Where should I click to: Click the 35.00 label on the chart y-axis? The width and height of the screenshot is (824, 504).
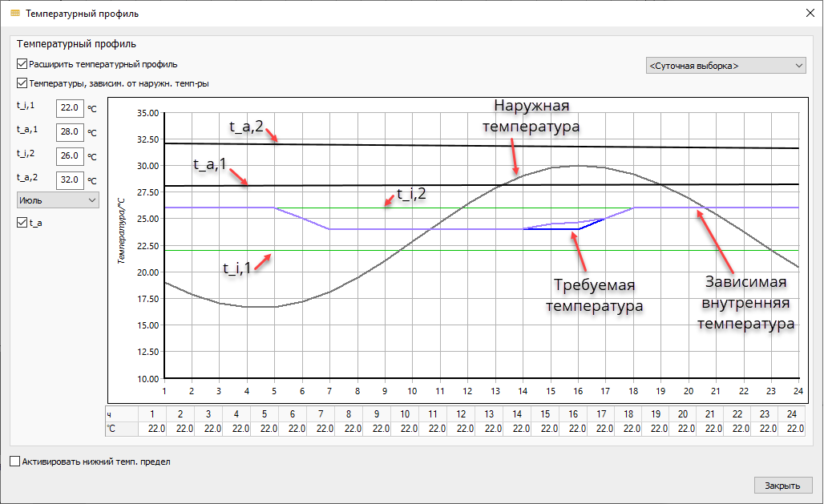pos(147,113)
